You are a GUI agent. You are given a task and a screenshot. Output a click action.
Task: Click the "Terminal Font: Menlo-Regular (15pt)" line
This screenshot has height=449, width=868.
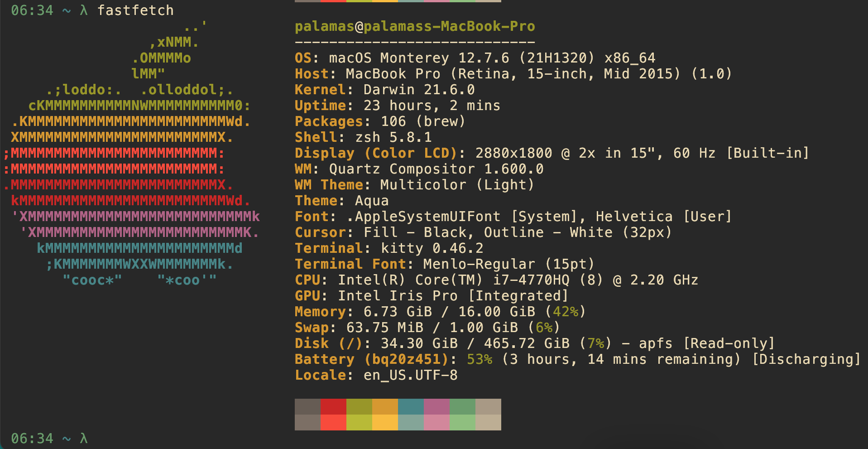click(445, 264)
